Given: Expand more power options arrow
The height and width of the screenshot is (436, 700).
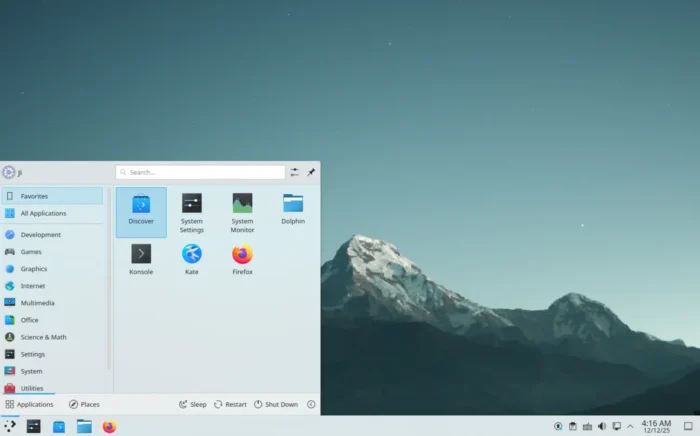Looking at the screenshot, I should [311, 405].
